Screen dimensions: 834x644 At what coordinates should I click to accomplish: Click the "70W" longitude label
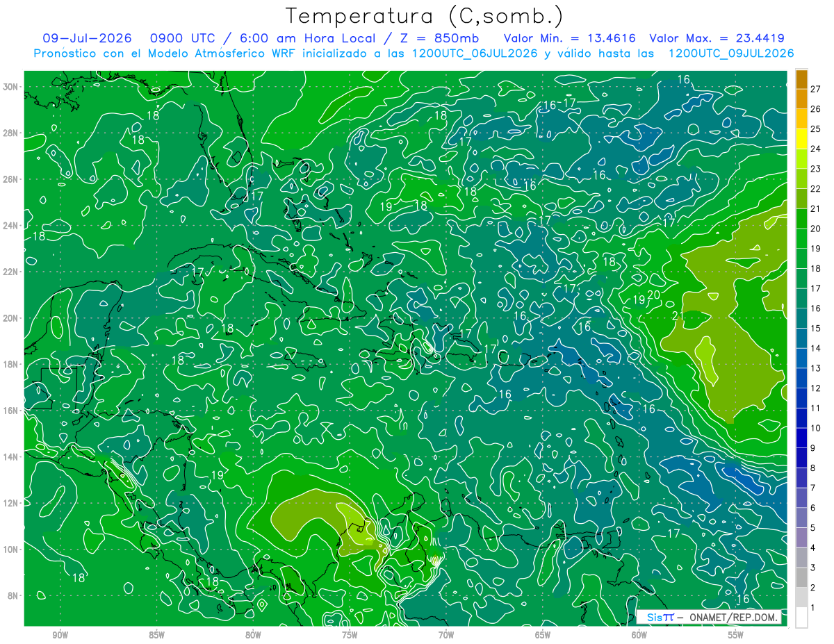pyautogui.click(x=446, y=635)
